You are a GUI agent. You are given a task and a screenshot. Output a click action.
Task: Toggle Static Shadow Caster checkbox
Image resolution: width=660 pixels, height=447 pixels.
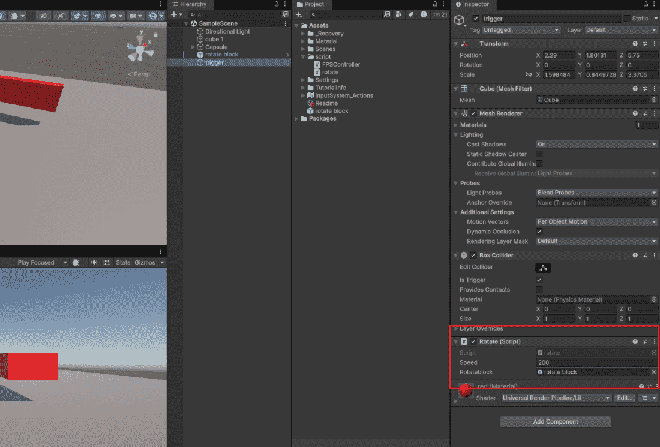(539, 154)
